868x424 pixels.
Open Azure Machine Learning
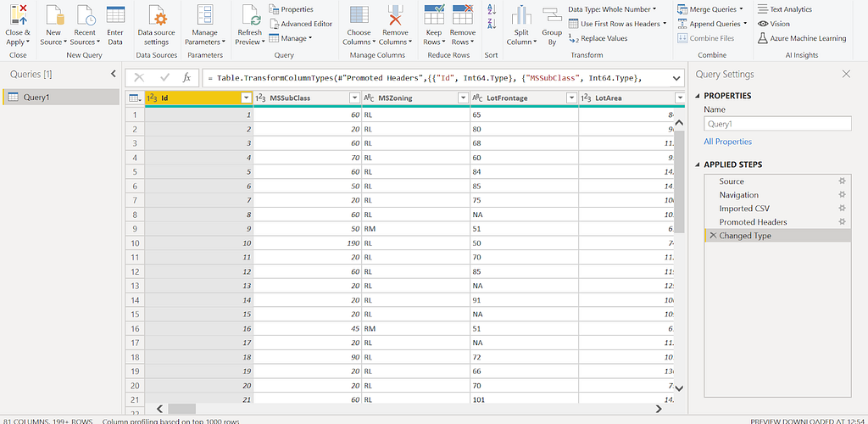(802, 38)
